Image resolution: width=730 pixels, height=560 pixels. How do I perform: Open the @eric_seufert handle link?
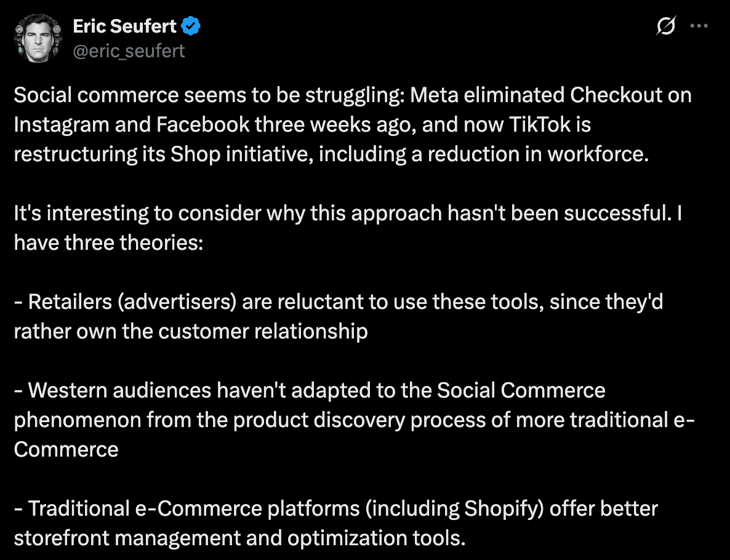(x=129, y=50)
